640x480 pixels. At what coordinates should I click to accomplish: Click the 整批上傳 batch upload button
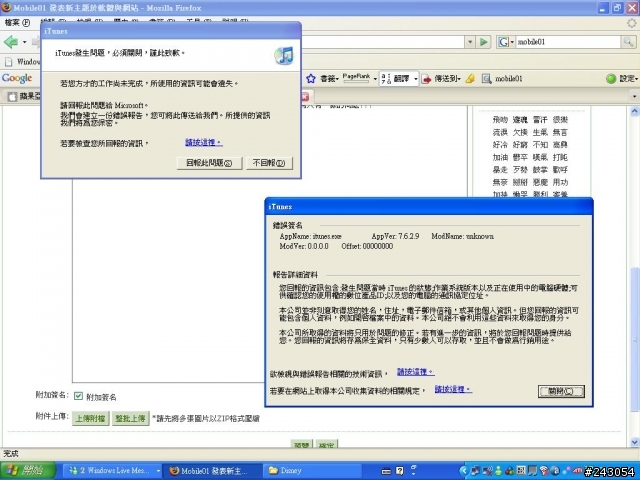[131, 418]
